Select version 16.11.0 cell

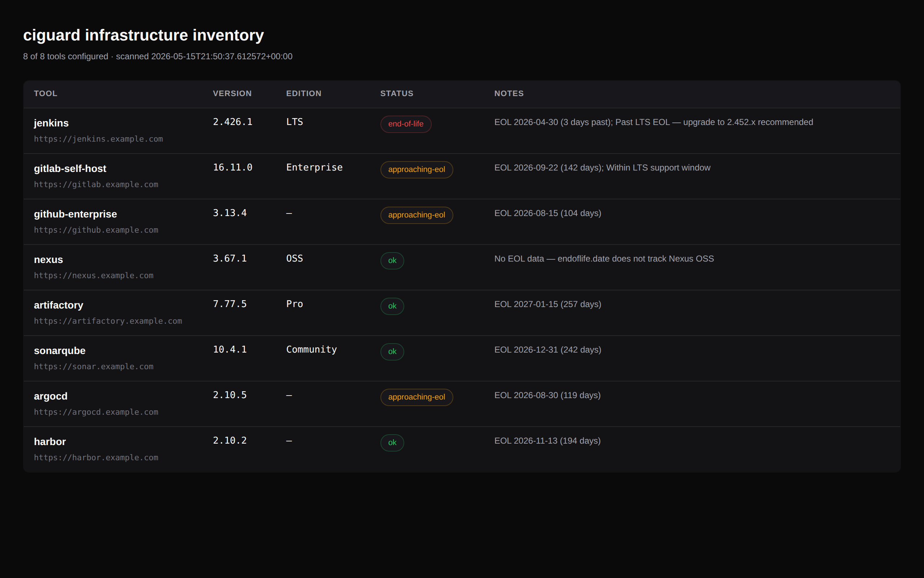[232, 167]
